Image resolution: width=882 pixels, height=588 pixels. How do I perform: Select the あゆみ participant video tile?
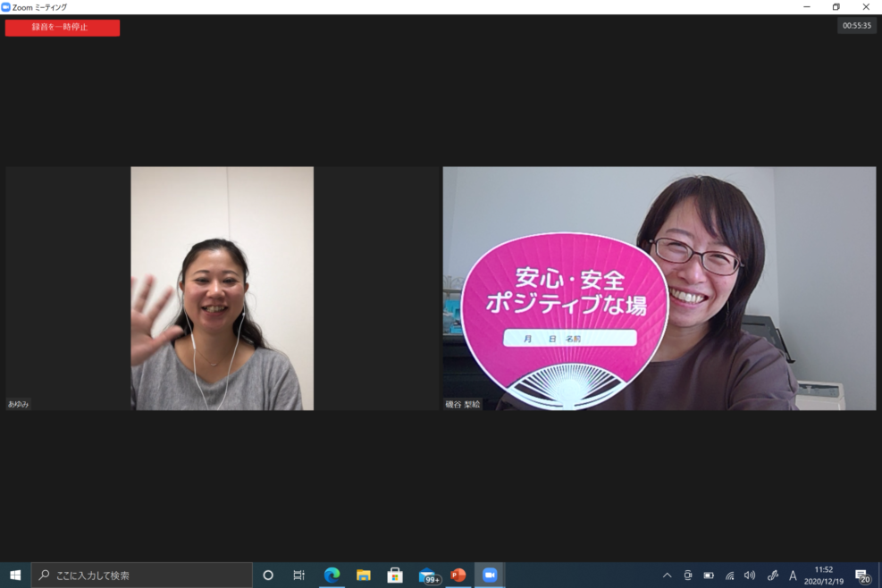pos(222,288)
